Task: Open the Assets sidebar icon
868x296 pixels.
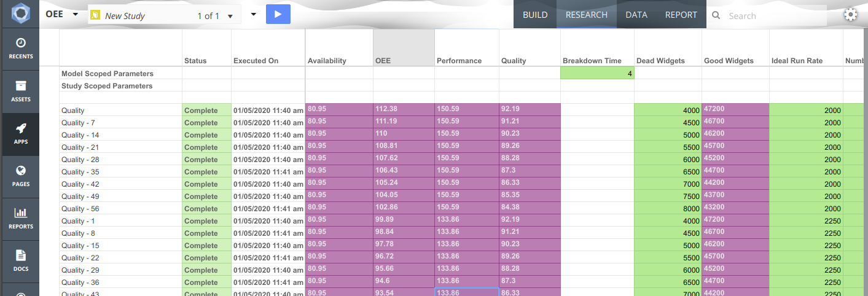Action: pos(20,91)
